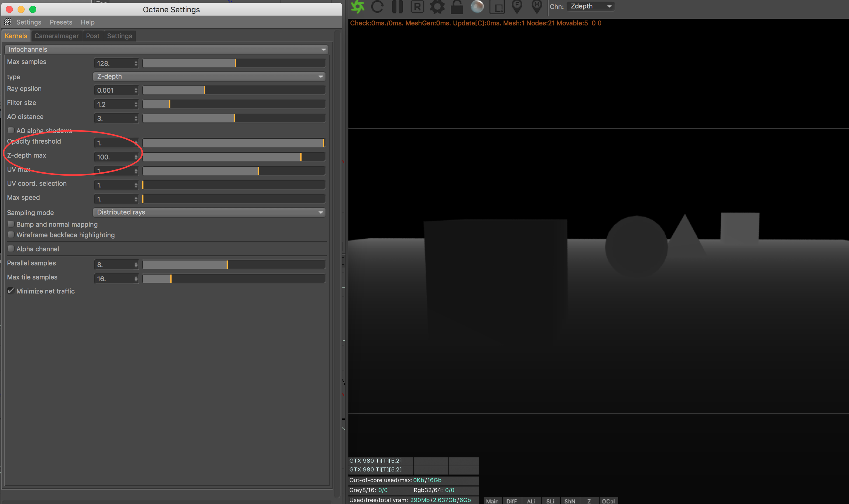Open the settings gear in live viewer
Image resolution: width=849 pixels, height=504 pixels.
coord(437,6)
